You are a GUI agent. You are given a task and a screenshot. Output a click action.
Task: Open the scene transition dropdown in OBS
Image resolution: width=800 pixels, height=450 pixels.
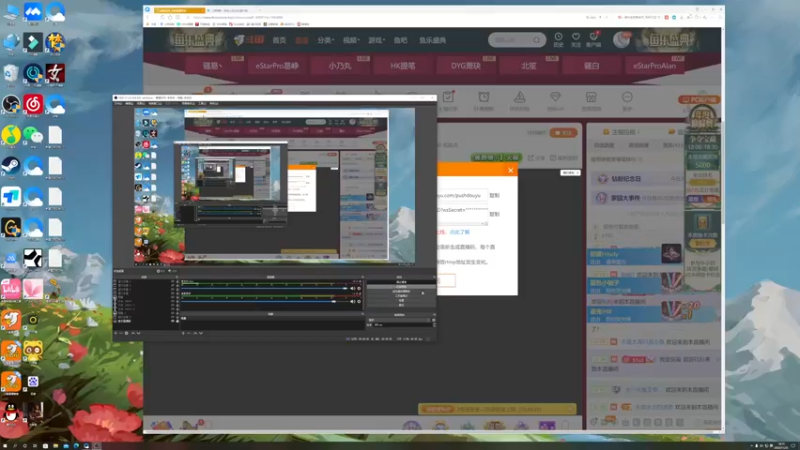click(399, 320)
